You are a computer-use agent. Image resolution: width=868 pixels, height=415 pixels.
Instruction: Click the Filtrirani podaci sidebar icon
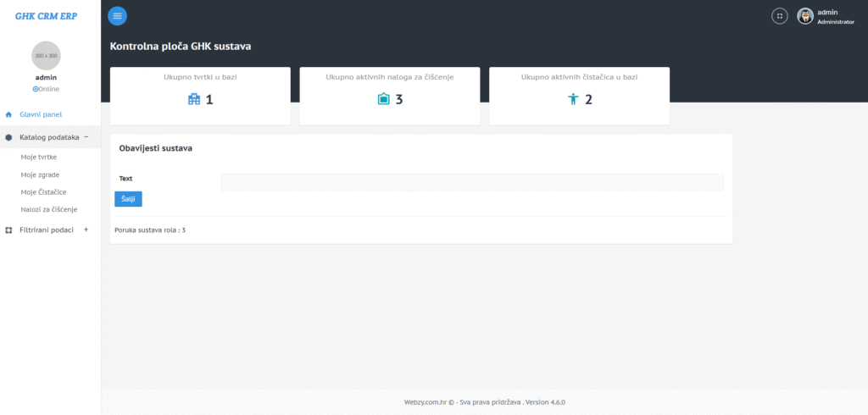[x=8, y=230]
